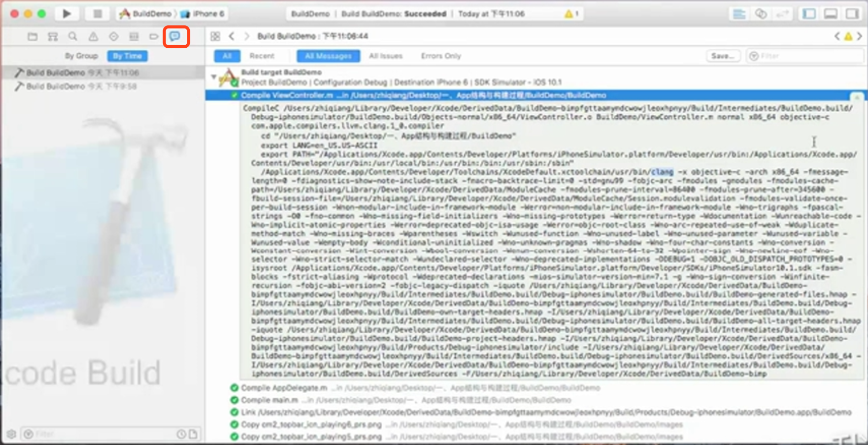Click the Project BuildDemo configuration line

tap(402, 82)
